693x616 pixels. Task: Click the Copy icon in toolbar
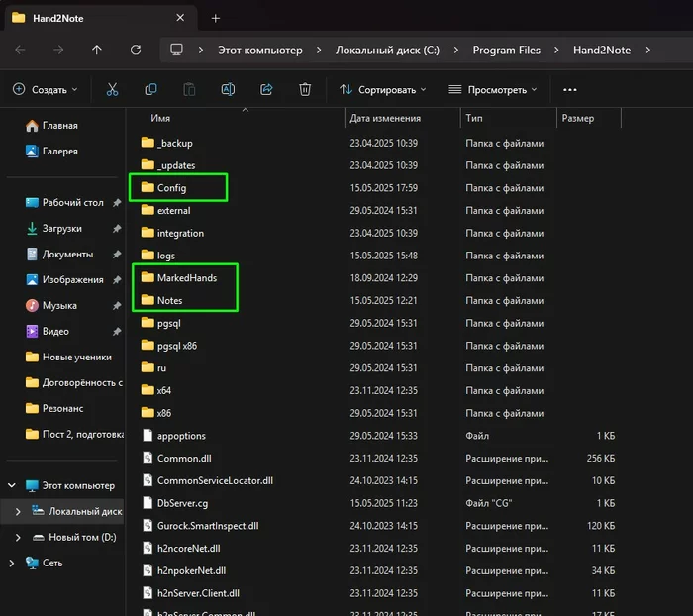(150, 90)
